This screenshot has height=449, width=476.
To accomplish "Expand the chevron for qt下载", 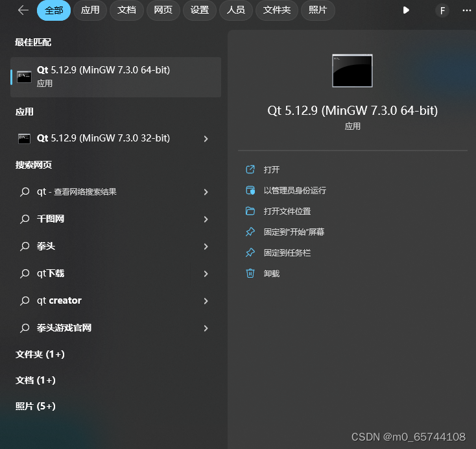I will coord(206,274).
